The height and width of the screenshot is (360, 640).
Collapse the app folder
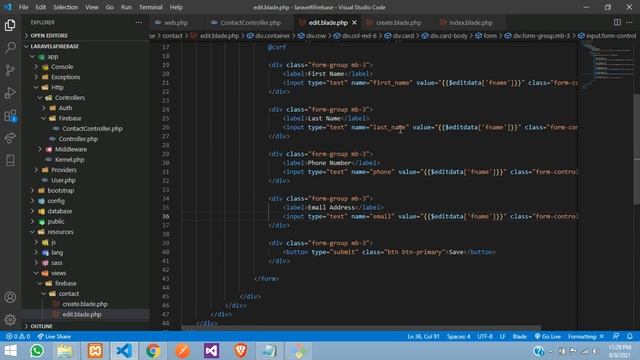(53, 56)
